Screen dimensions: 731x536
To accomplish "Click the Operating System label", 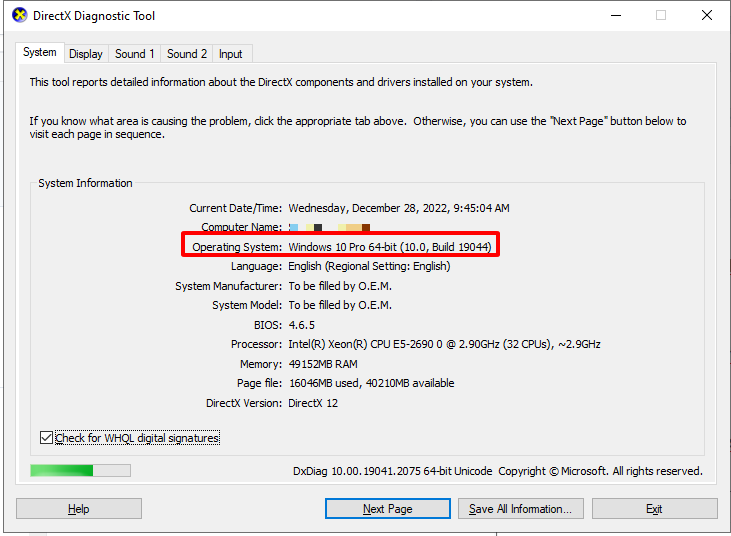I will point(237,247).
